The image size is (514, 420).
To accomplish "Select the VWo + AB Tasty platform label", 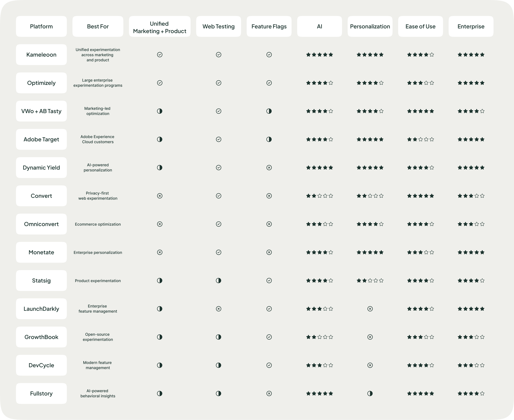I will [x=41, y=111].
